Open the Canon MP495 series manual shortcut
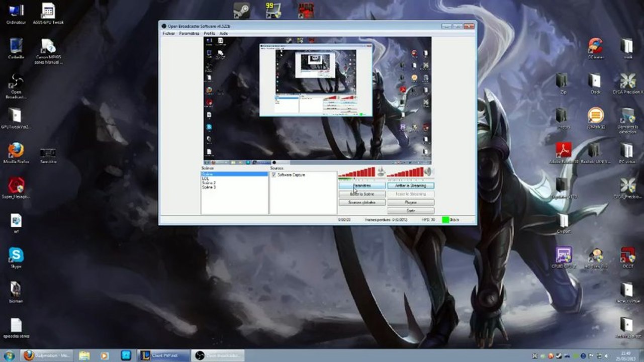The width and height of the screenshot is (644, 362). click(48, 51)
